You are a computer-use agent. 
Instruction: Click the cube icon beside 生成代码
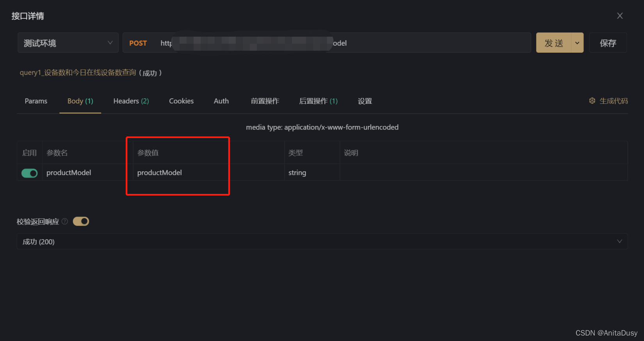(x=592, y=101)
